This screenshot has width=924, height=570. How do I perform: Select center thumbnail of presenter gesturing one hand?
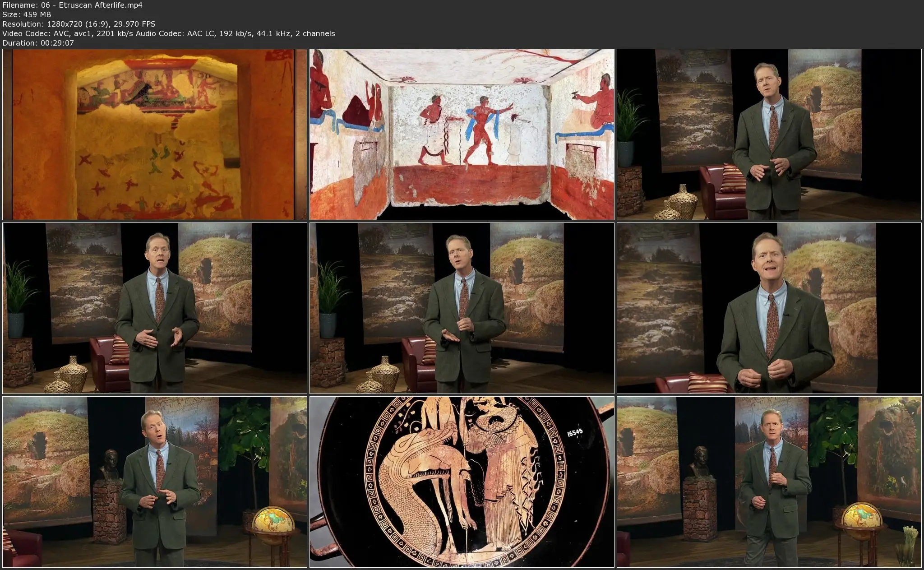tap(462, 308)
